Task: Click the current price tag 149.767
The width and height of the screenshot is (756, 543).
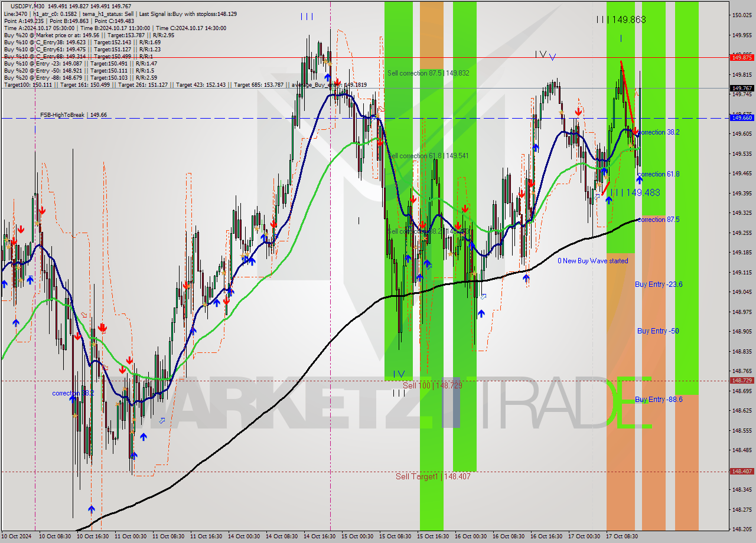Action: 742,88
